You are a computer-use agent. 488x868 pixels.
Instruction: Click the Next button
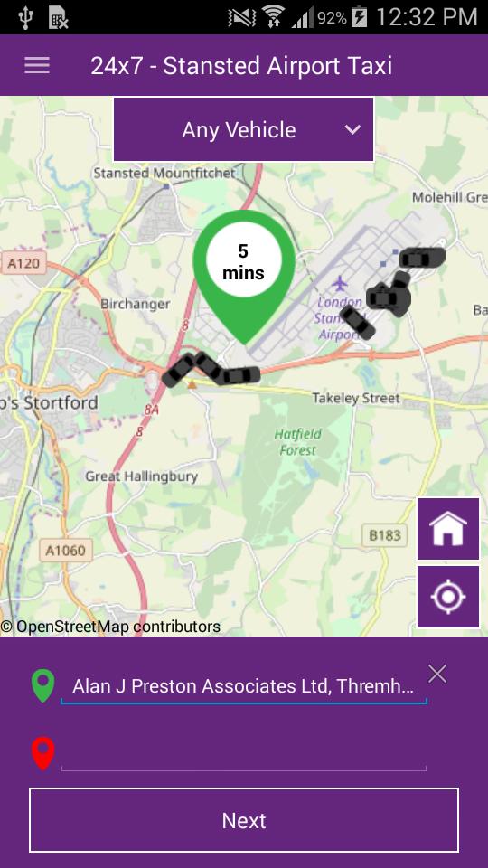pyautogui.click(x=244, y=820)
